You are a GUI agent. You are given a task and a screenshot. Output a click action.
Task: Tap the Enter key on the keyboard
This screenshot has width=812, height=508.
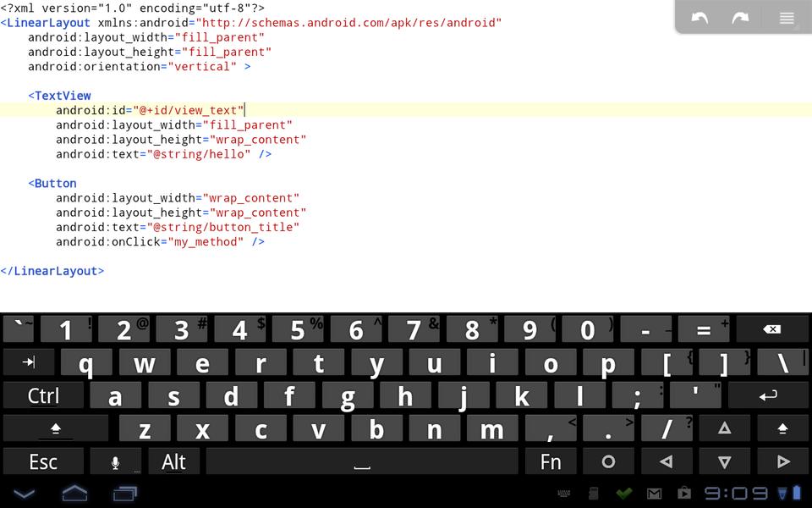pos(768,395)
